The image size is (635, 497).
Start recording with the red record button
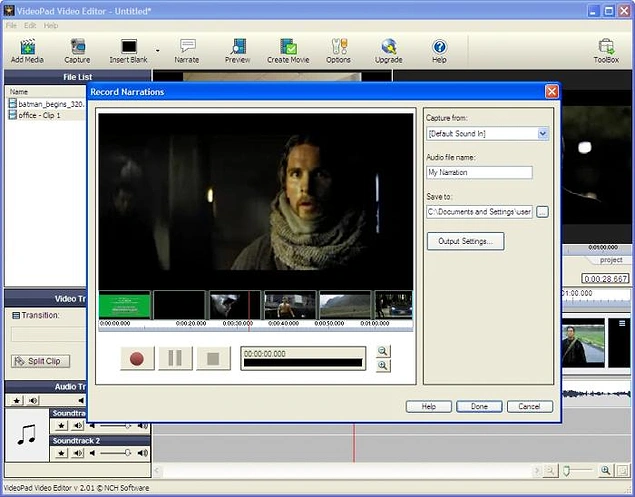tap(137, 358)
